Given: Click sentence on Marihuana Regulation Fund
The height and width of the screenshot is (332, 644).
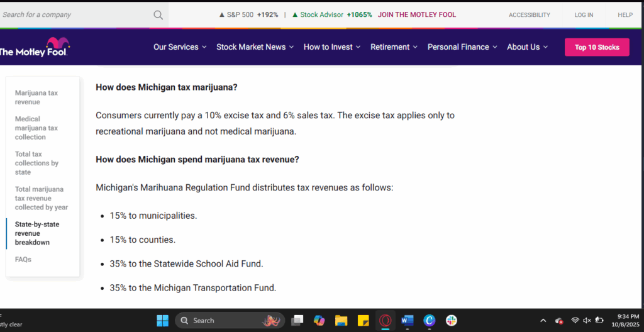Looking at the screenshot, I should [x=245, y=188].
